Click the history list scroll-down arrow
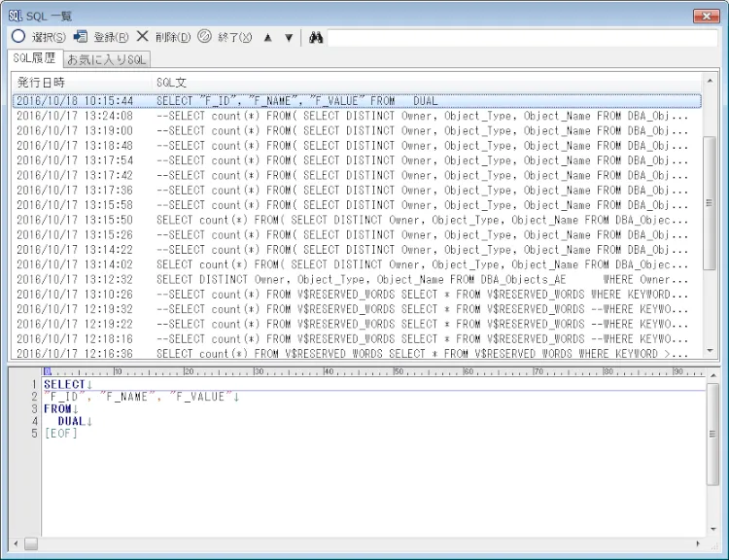The height and width of the screenshot is (560, 729). click(710, 351)
